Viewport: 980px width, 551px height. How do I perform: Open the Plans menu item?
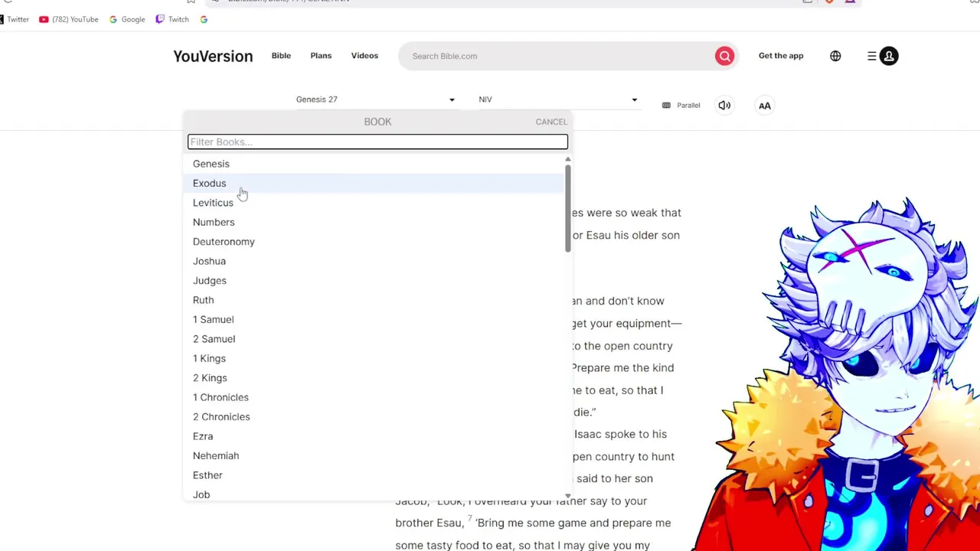point(321,56)
